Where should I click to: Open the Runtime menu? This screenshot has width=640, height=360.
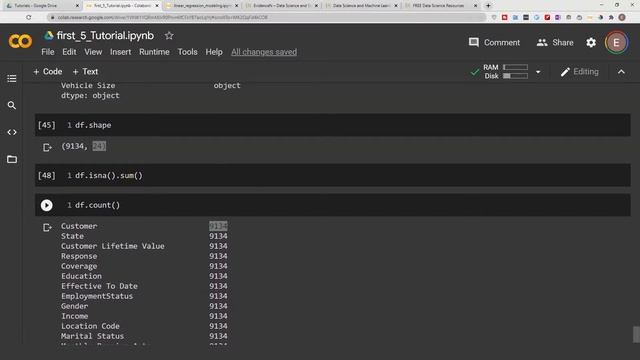coord(154,52)
